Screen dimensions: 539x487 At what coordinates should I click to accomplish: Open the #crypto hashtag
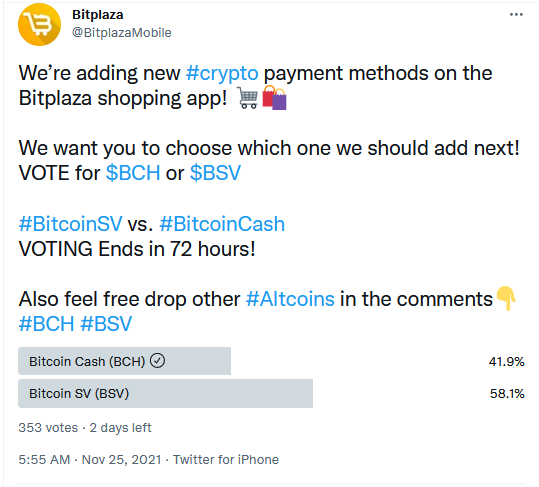[222, 73]
